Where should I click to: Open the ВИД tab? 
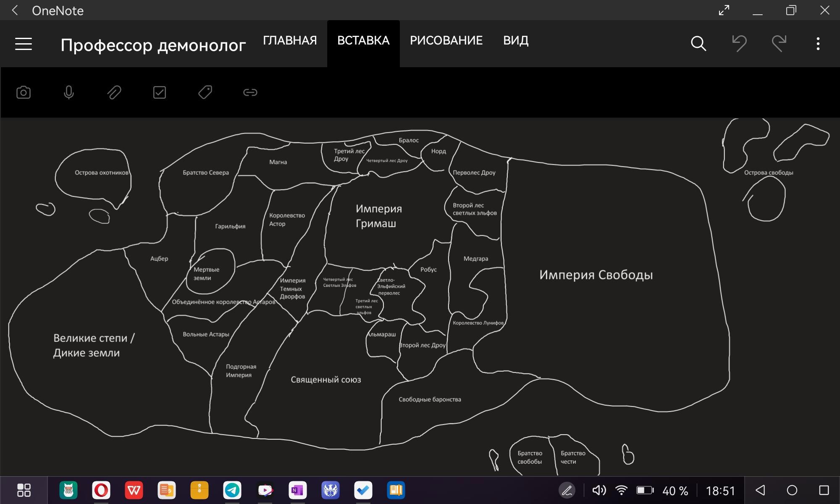click(x=516, y=40)
